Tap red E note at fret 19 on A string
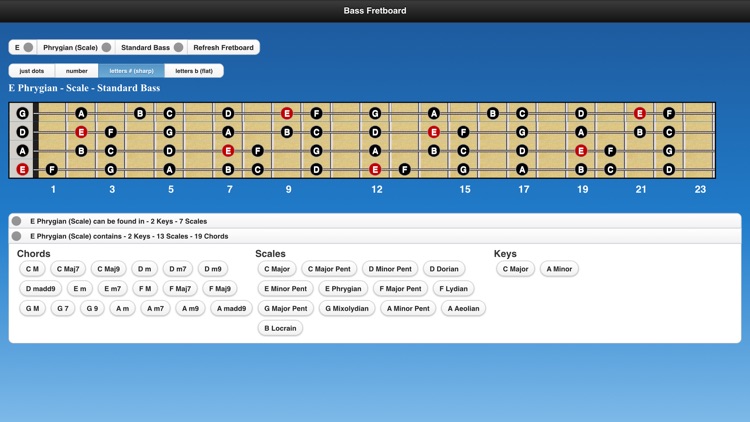This screenshot has height=422, width=750. [x=581, y=151]
